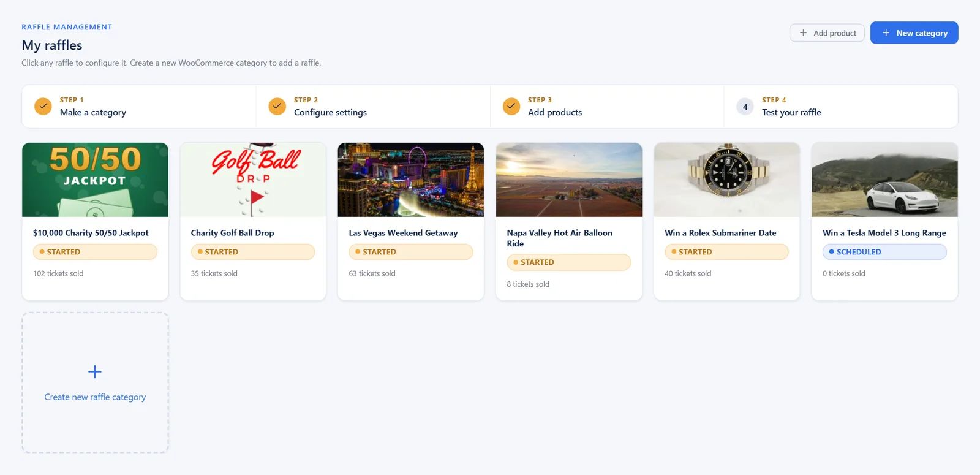Open the Napa Valley balloon photo
The height and width of the screenshot is (475, 980).
click(569, 180)
